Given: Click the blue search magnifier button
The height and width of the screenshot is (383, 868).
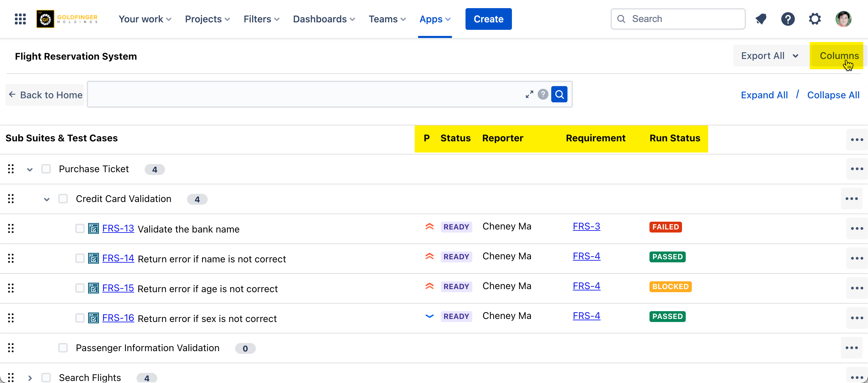Looking at the screenshot, I should coord(559,94).
